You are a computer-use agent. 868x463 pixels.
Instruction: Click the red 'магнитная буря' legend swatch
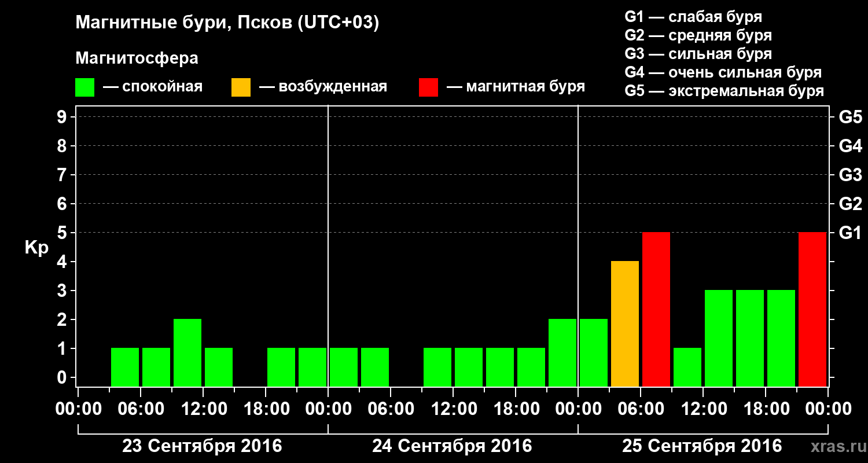(429, 87)
